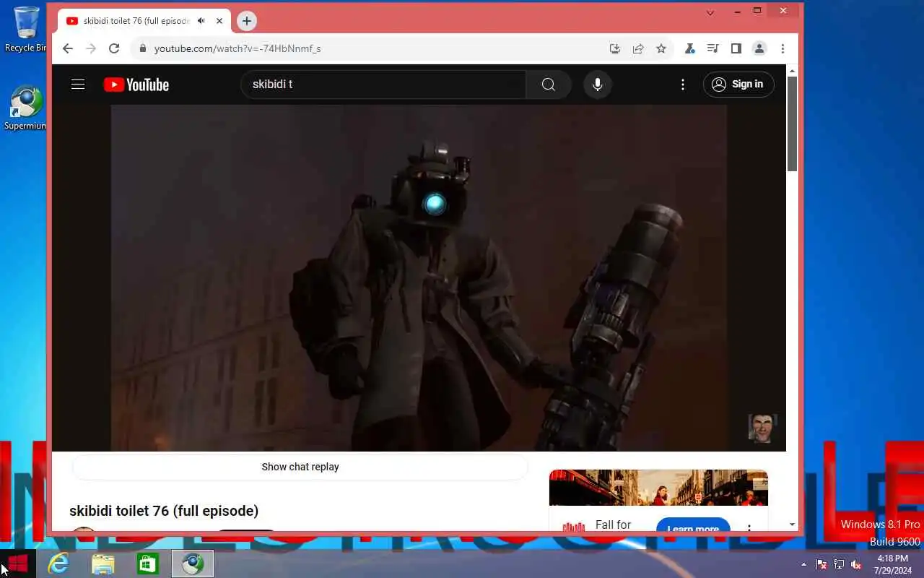Open the taskbar clock showing 4:18 PM

[893, 564]
